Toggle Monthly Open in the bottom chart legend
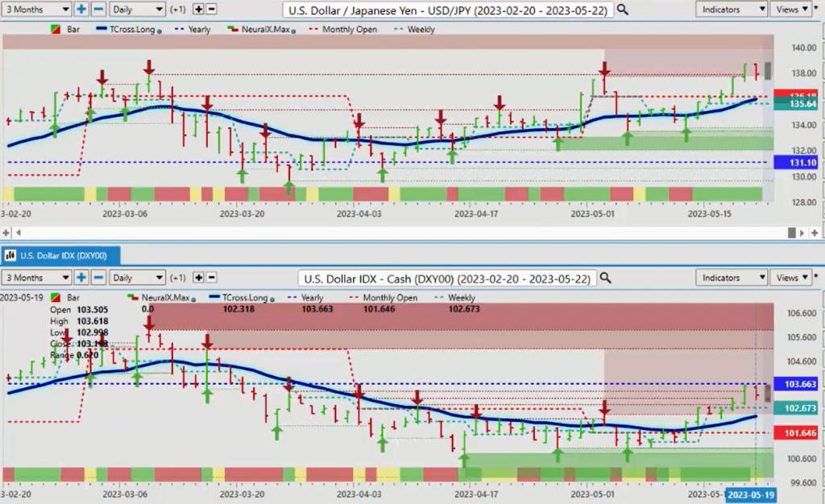The width and height of the screenshot is (825, 504). coord(383,297)
